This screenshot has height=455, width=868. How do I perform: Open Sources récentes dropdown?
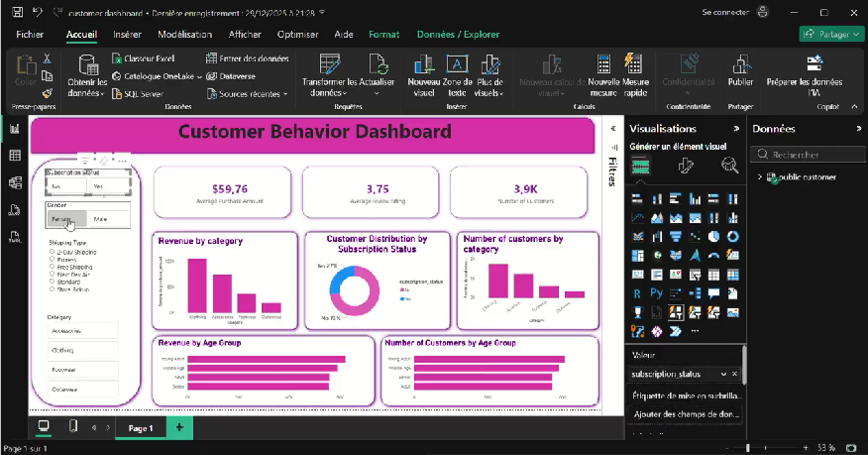pos(285,94)
